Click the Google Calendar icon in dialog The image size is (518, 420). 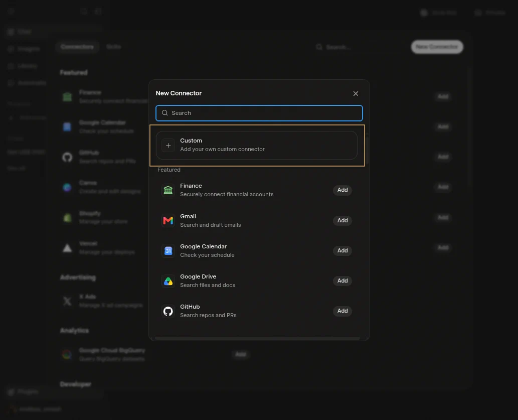168,251
